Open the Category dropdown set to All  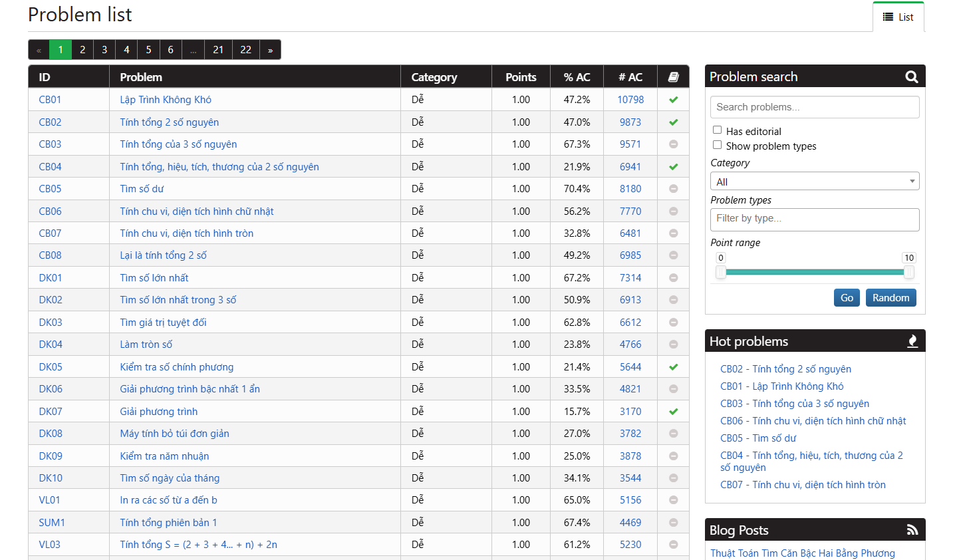point(814,180)
